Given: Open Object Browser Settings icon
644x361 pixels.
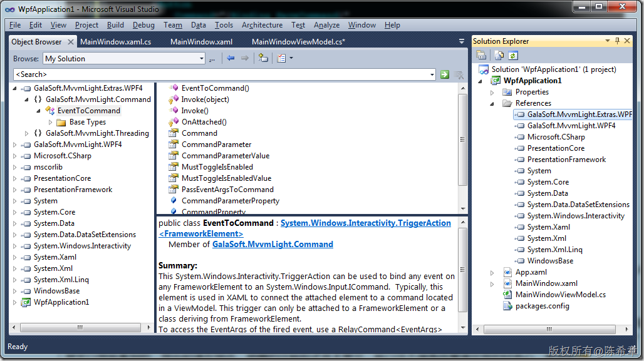Looking at the screenshot, I should [x=281, y=58].
